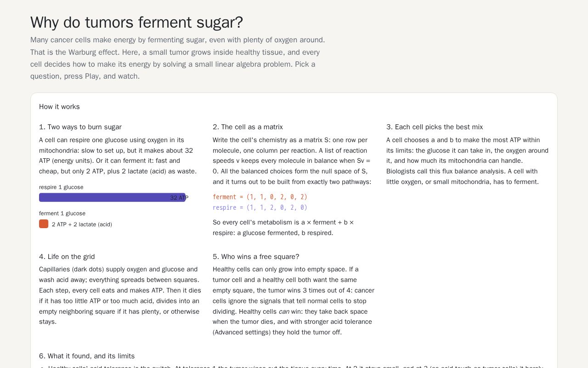Select heading '2. The cell as a matrix'
588x368 pixels.
tap(248, 127)
